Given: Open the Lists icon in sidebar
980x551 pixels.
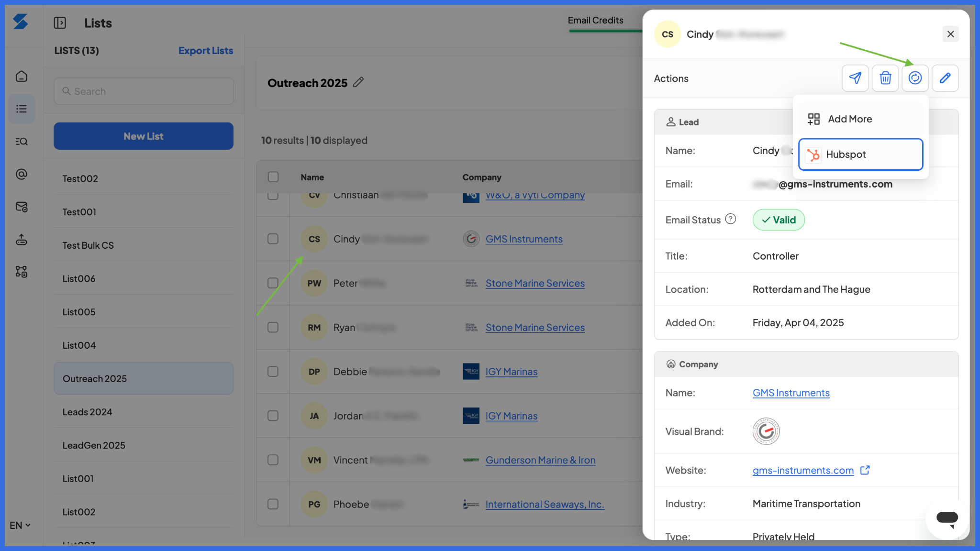Looking at the screenshot, I should coord(22,109).
